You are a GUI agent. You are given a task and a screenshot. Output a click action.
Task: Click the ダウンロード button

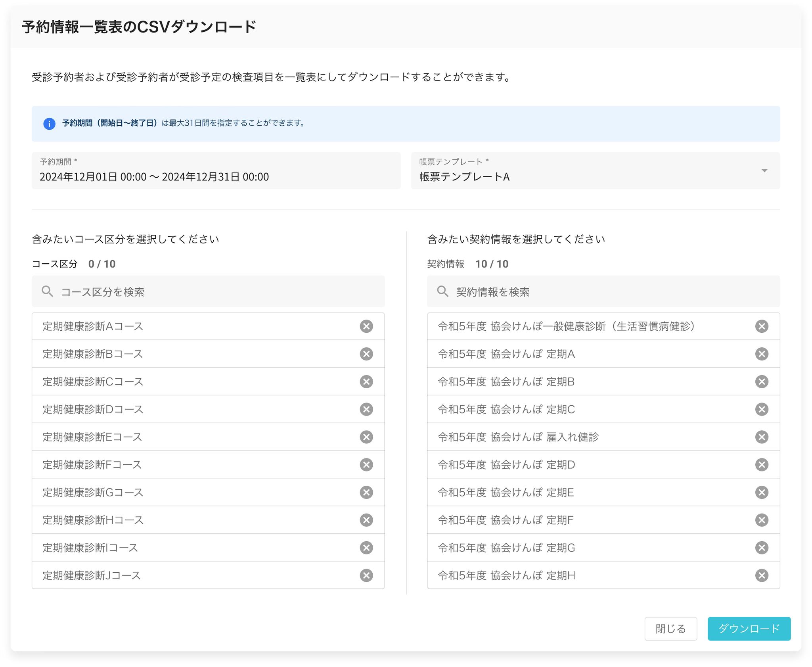(x=749, y=629)
